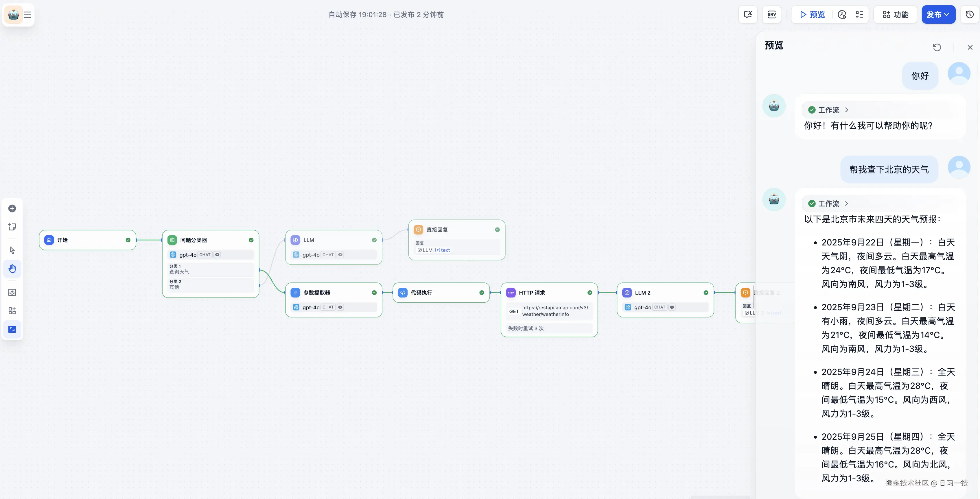Toggle the minimap view in left toolbar
Image resolution: width=980 pixels, height=499 pixels.
point(12,329)
